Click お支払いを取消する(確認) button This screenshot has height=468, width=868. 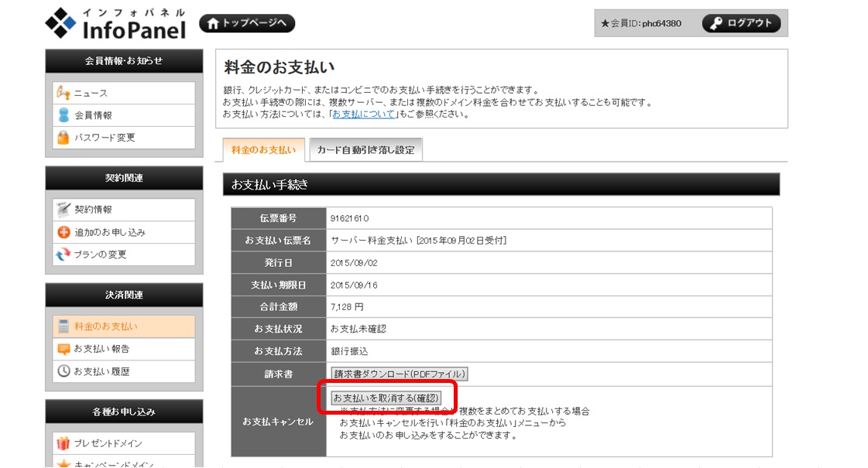386,398
